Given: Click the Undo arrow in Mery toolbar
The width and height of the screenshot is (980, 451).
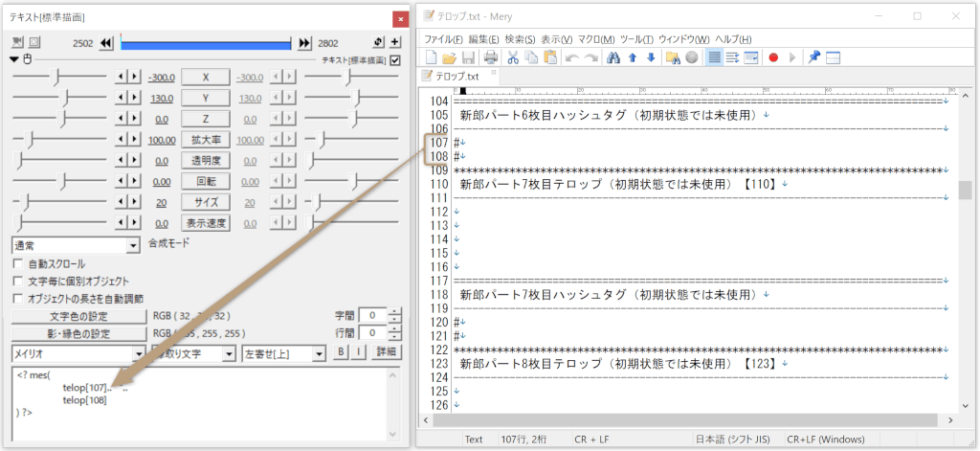Looking at the screenshot, I should click(x=572, y=57).
